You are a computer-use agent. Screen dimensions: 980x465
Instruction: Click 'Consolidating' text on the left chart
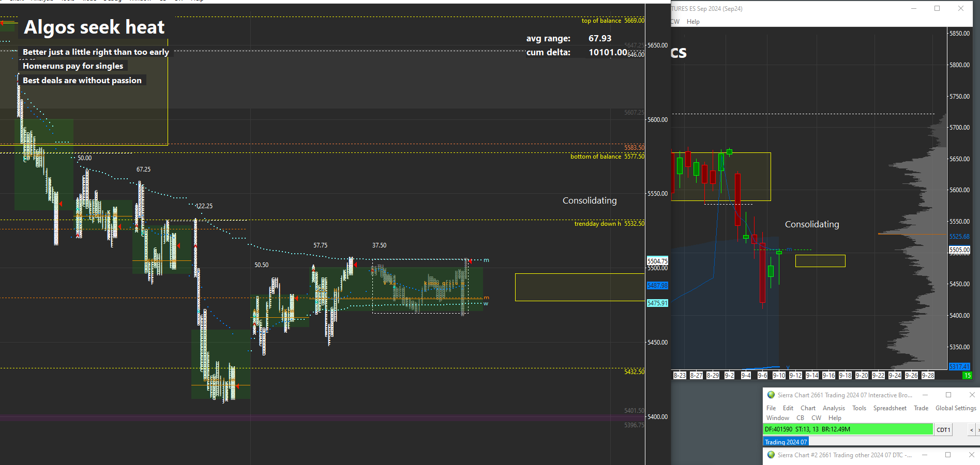(x=590, y=200)
